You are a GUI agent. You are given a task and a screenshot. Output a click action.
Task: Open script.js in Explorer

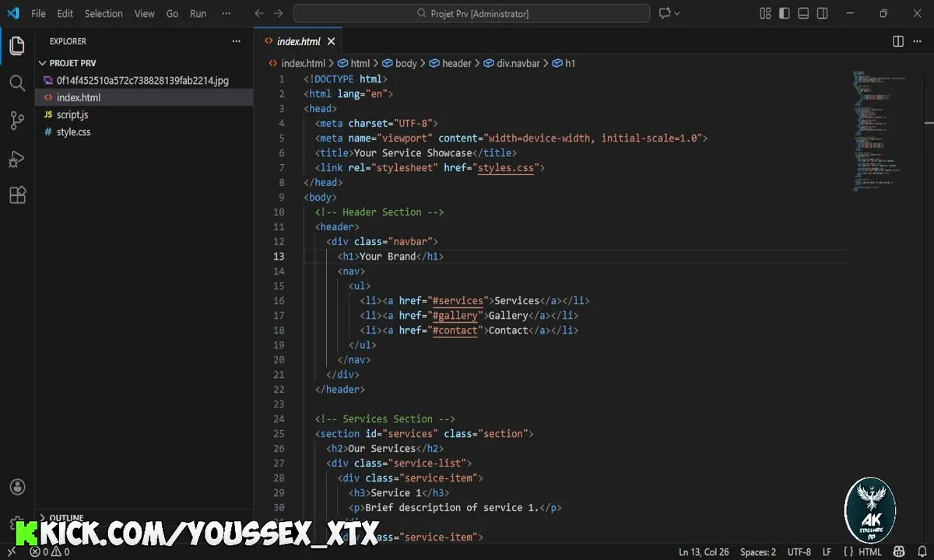[x=73, y=114]
